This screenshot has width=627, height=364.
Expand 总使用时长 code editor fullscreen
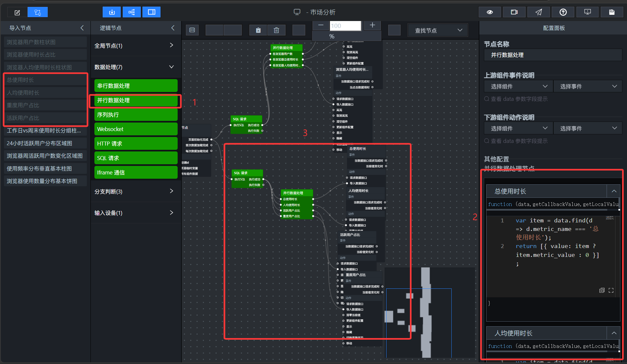[611, 290]
